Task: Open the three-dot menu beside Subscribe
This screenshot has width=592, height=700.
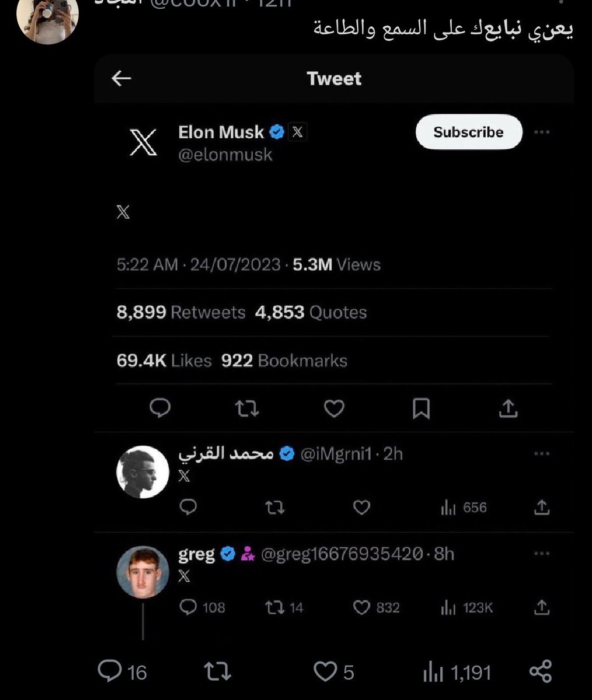Action: 542,132
